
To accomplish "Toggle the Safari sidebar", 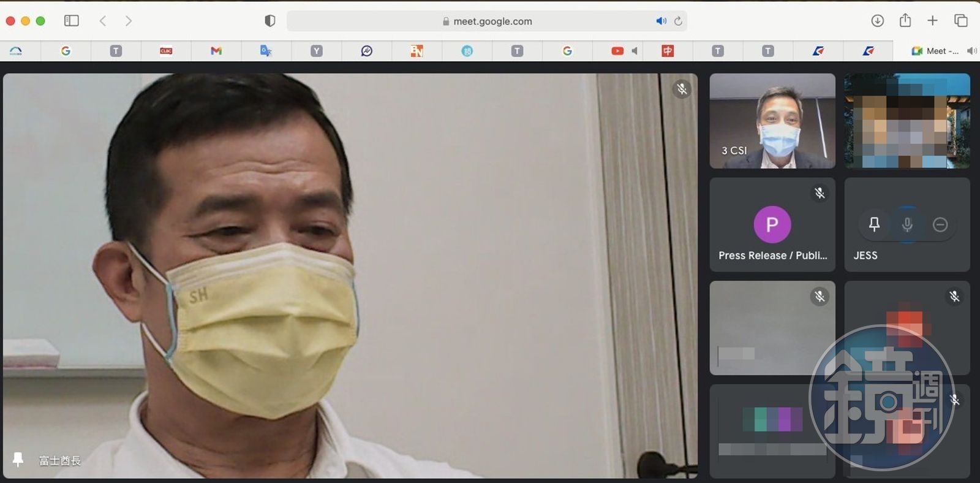I will (x=72, y=21).
